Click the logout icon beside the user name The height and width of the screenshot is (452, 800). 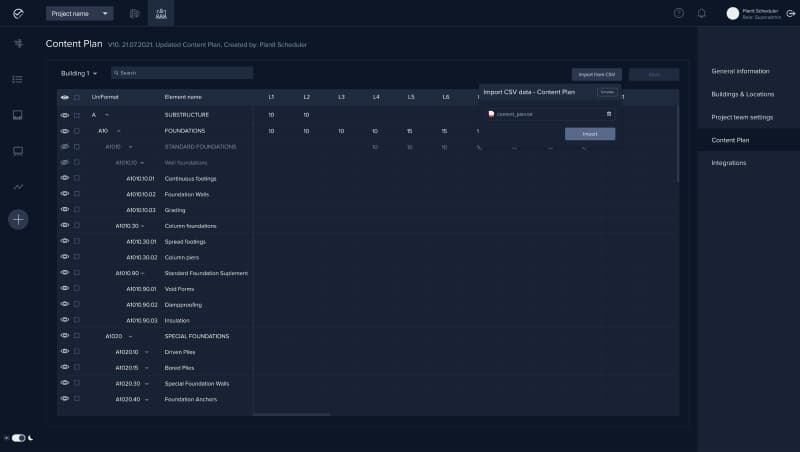pyautogui.click(x=791, y=13)
